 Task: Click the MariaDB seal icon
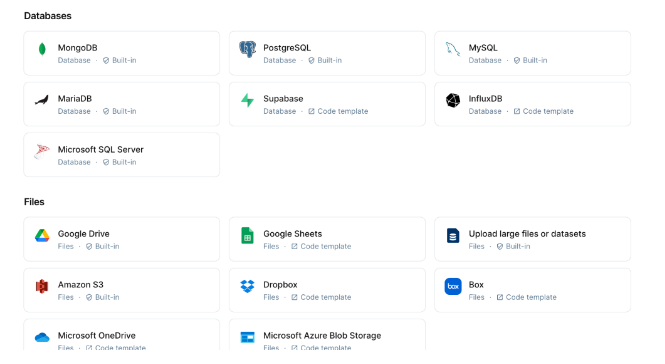42,100
